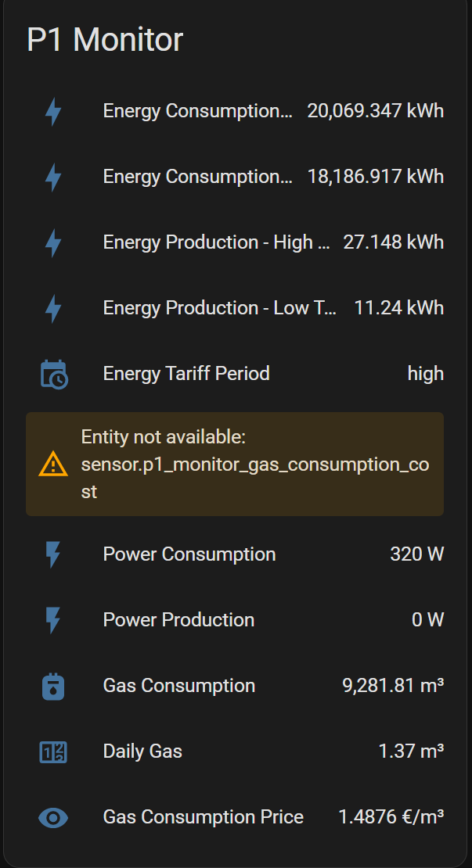The image size is (472, 868).
Task: Click the 1.4876 €/m³ price value
Action: 391,817
